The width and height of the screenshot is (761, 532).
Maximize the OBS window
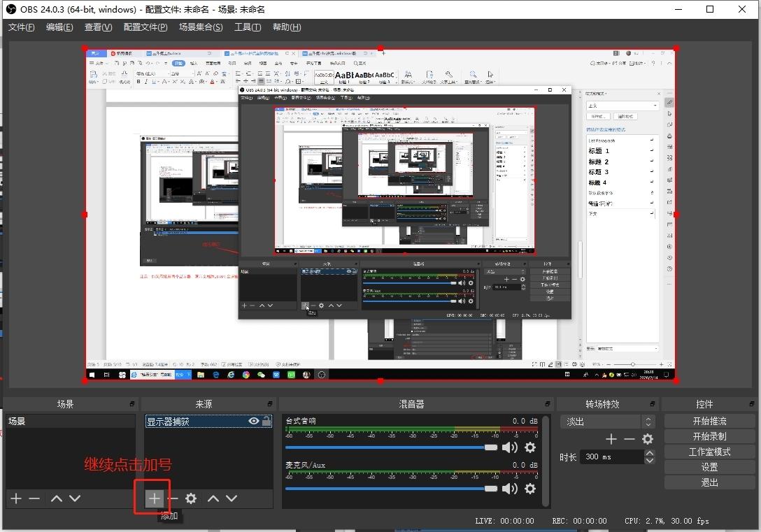tap(709, 9)
